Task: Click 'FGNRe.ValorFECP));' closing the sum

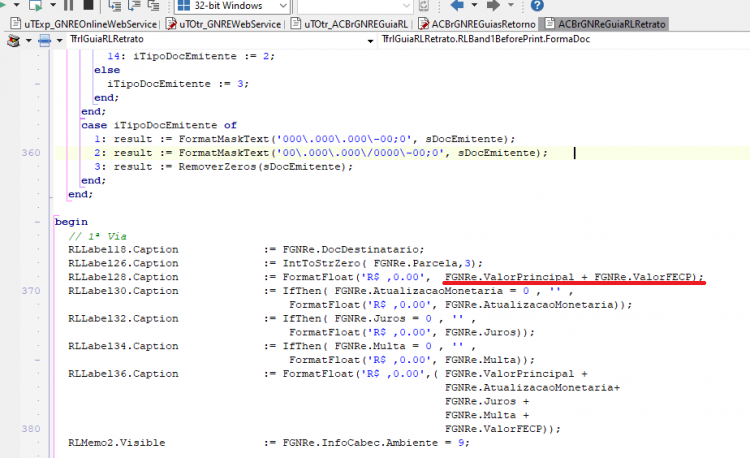Action: [x=502, y=429]
